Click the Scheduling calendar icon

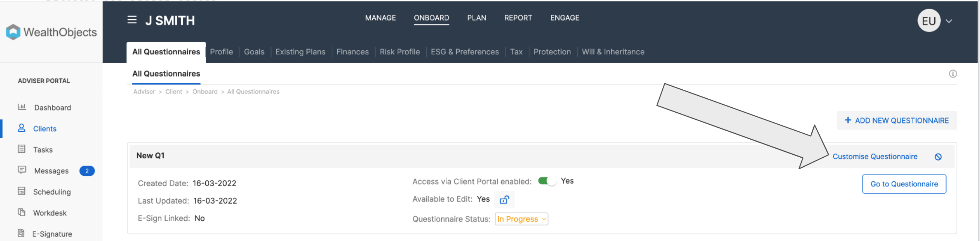point(22,191)
